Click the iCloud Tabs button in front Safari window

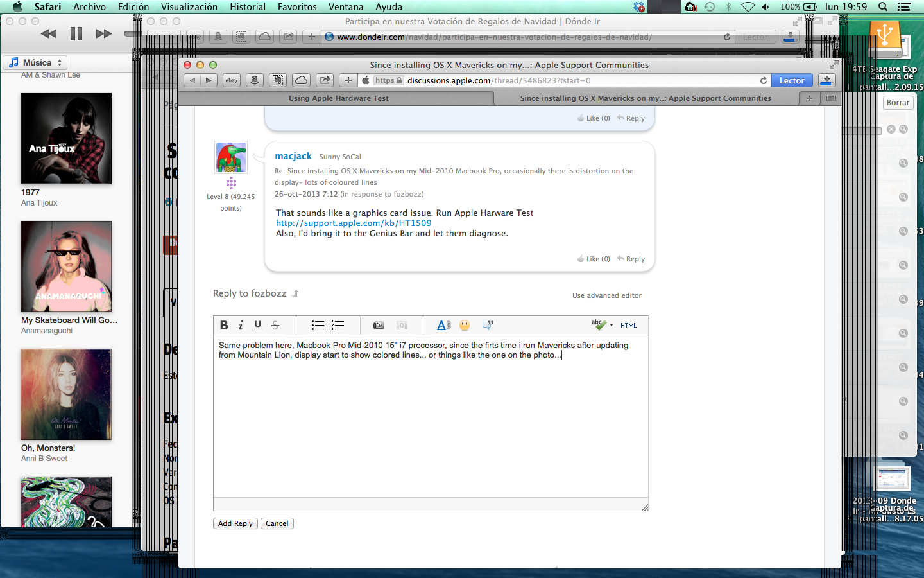pyautogui.click(x=301, y=80)
